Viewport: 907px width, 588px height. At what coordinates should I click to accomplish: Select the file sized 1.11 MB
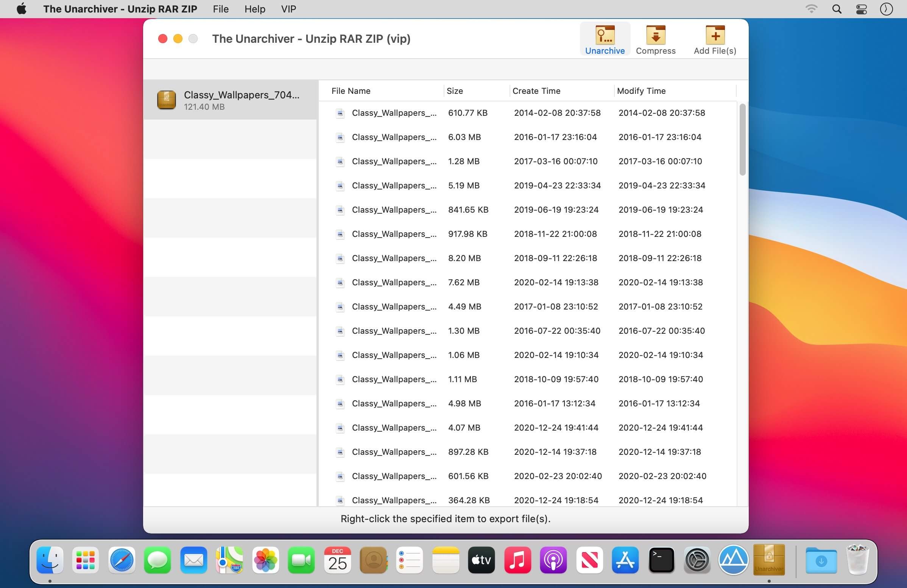(x=527, y=379)
